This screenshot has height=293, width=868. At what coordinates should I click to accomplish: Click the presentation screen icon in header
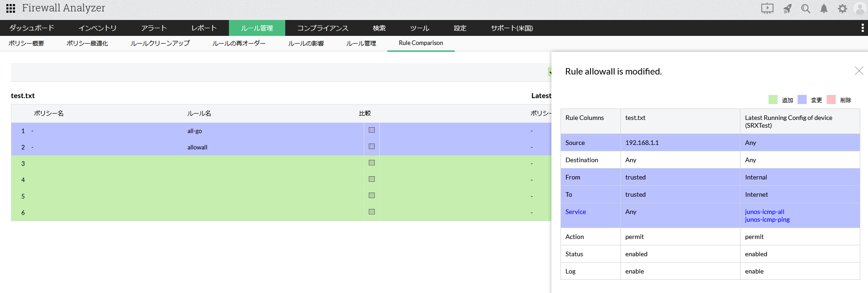point(767,9)
